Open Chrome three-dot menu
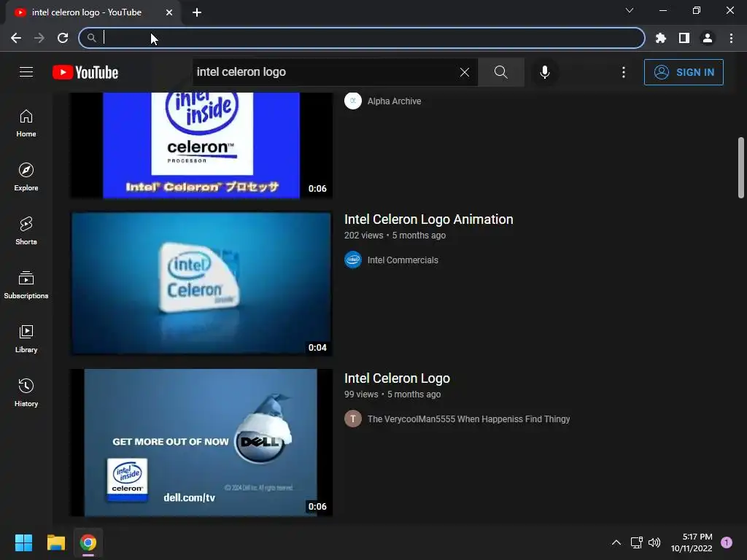 (x=731, y=38)
